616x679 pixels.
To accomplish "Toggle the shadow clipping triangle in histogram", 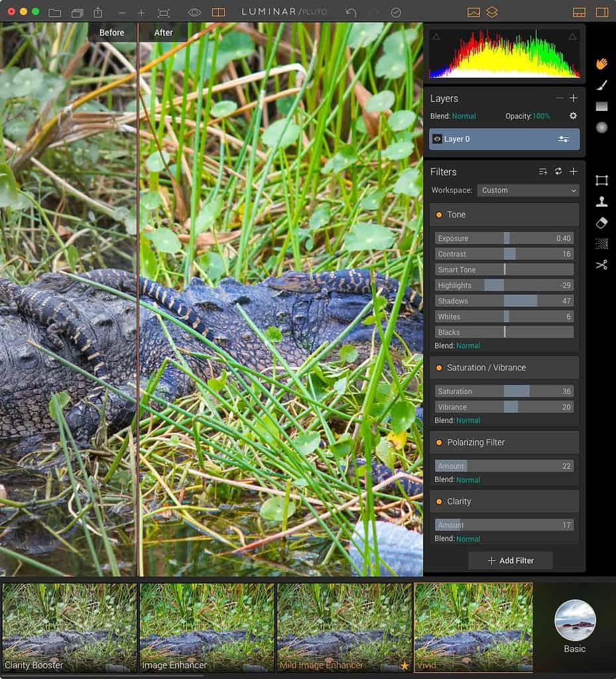I will (x=436, y=37).
